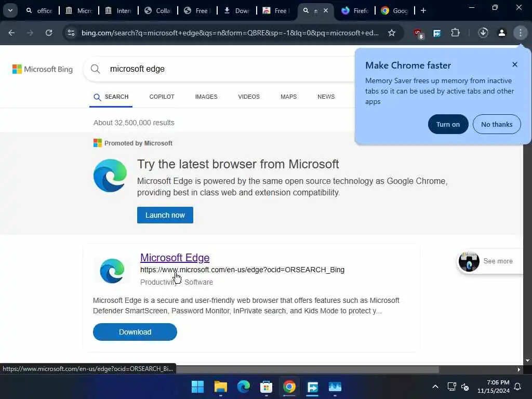This screenshot has width=532, height=399.
Task: Click the See more card
Action: (490, 261)
